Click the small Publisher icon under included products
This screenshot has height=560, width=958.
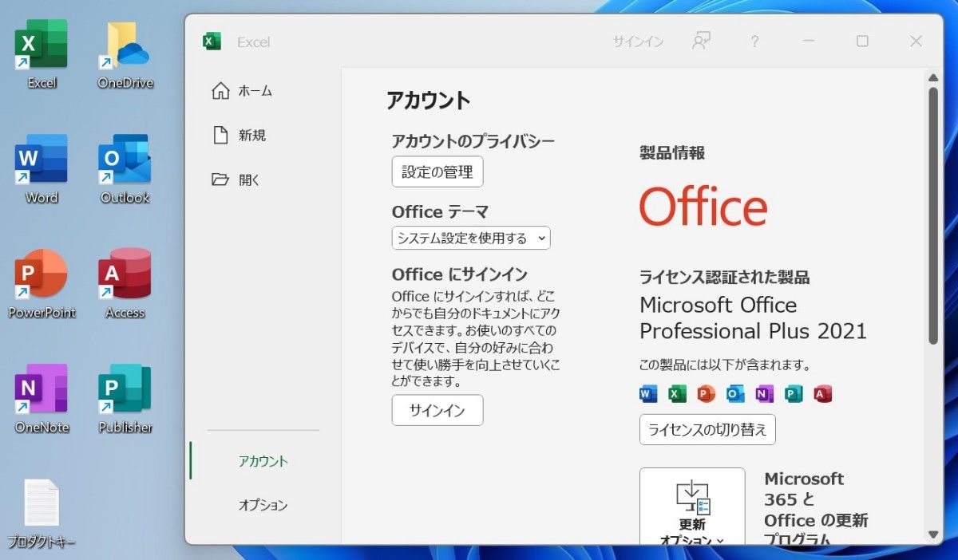tap(793, 393)
